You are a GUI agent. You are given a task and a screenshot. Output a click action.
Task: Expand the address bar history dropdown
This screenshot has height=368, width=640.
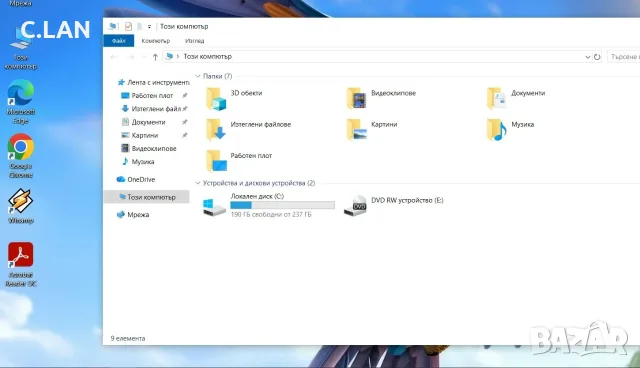(587, 57)
